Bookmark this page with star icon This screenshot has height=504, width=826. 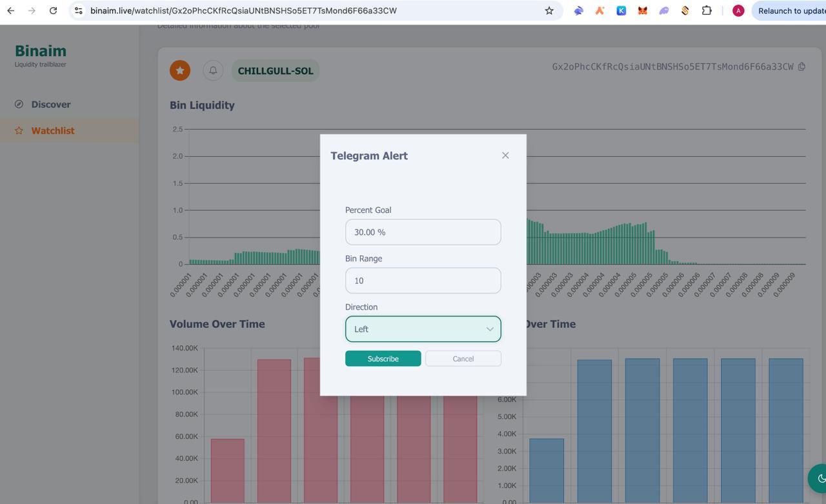pos(549,10)
